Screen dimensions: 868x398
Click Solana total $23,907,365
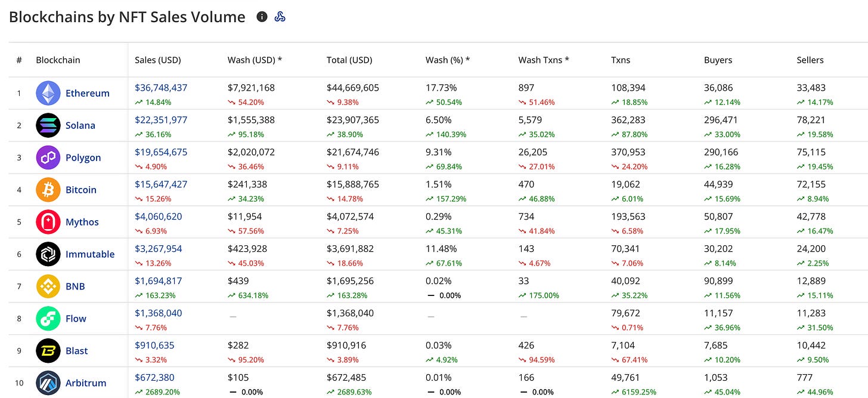tap(353, 119)
